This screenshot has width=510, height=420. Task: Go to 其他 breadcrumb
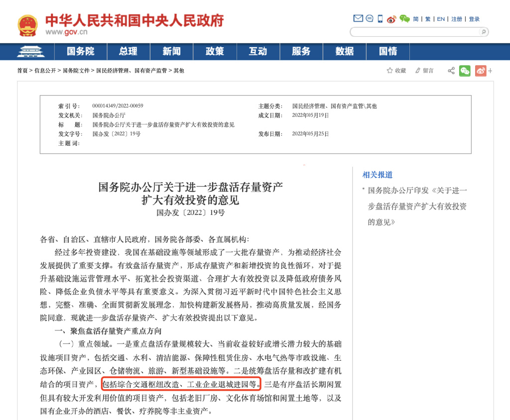(179, 71)
